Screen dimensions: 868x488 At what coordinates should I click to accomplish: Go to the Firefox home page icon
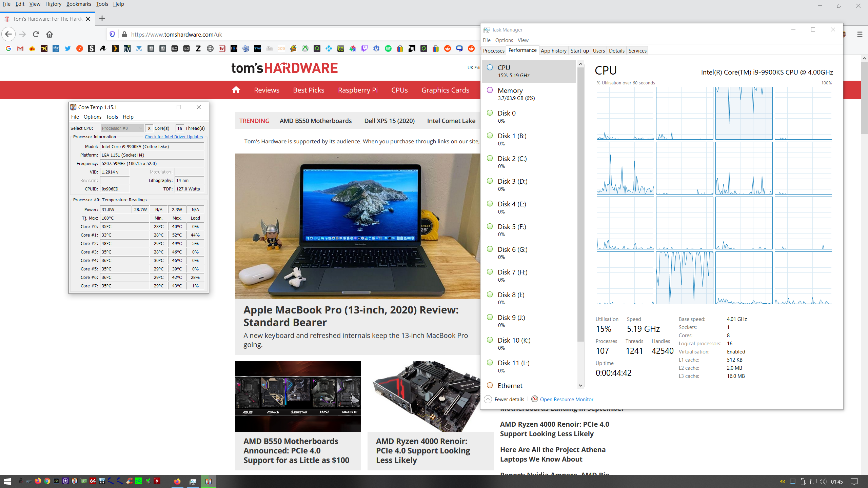(x=50, y=34)
